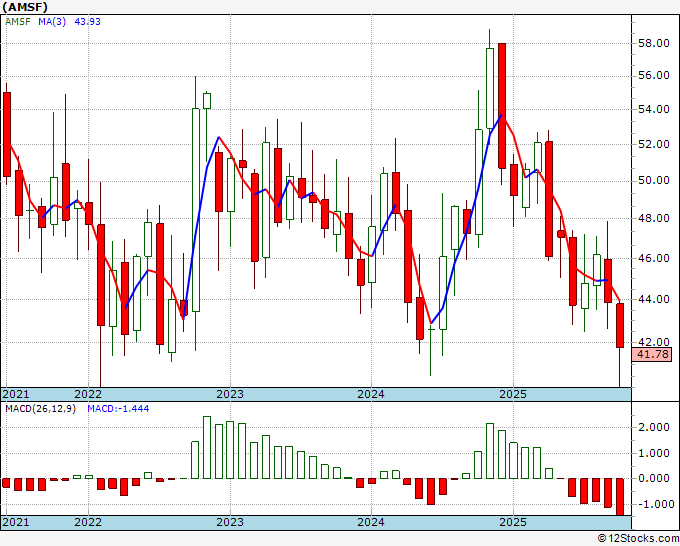Click the (AMSF) chart title
This screenshot has width=680, height=546.
tap(25, 7)
